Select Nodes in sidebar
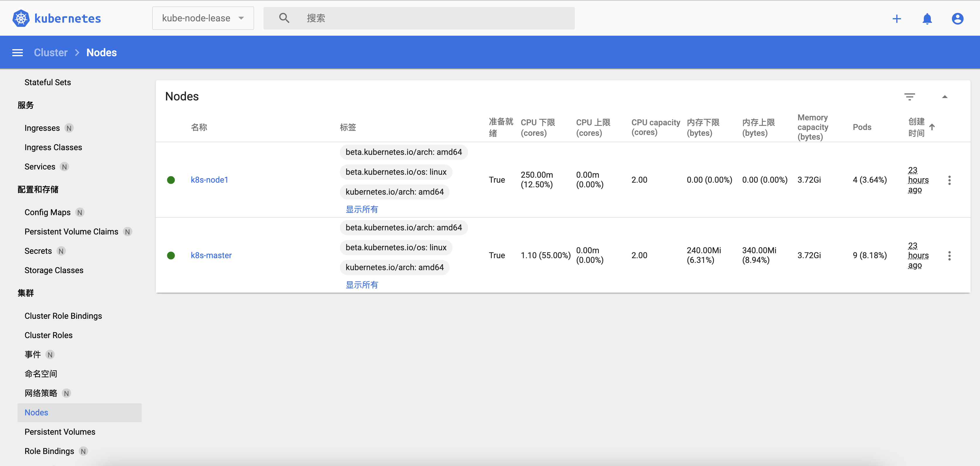Image resolution: width=980 pixels, height=466 pixels. point(80,413)
